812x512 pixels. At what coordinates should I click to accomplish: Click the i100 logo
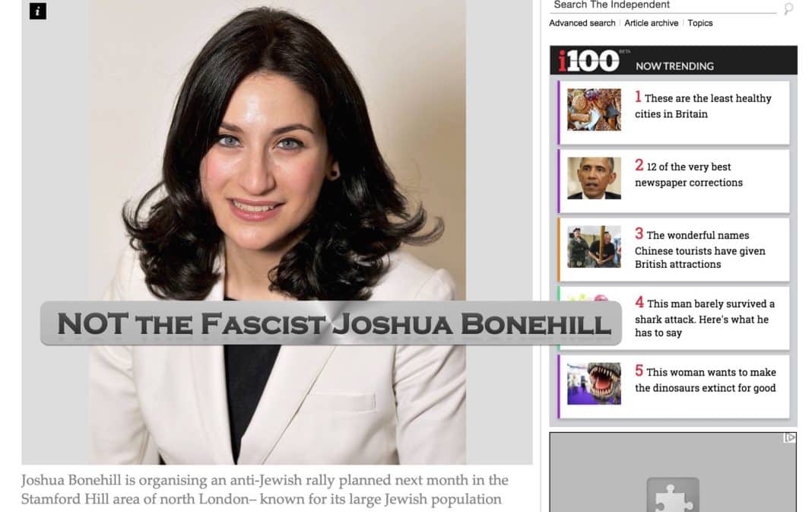(x=588, y=61)
